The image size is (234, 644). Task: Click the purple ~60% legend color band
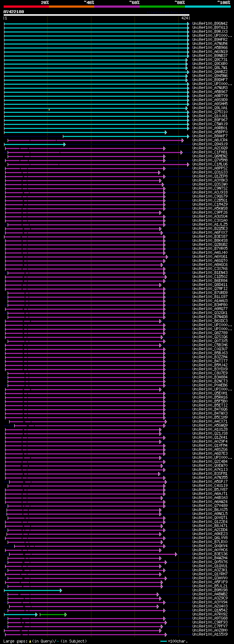pyautogui.click(x=117, y=7)
